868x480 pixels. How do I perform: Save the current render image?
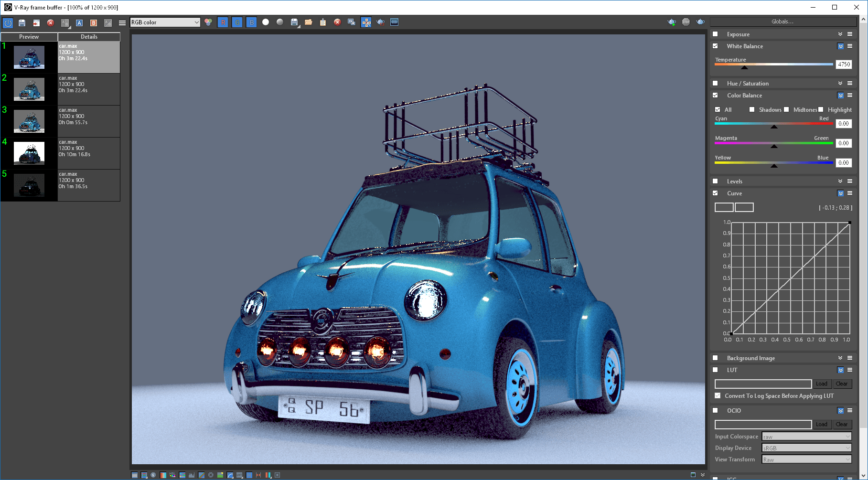[294, 22]
